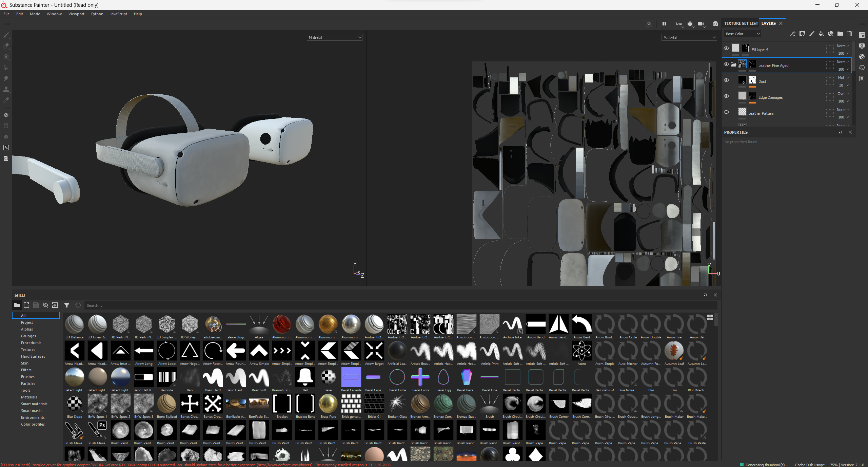Open the Base Color channel dropdown
868x467 pixels.
click(743, 34)
